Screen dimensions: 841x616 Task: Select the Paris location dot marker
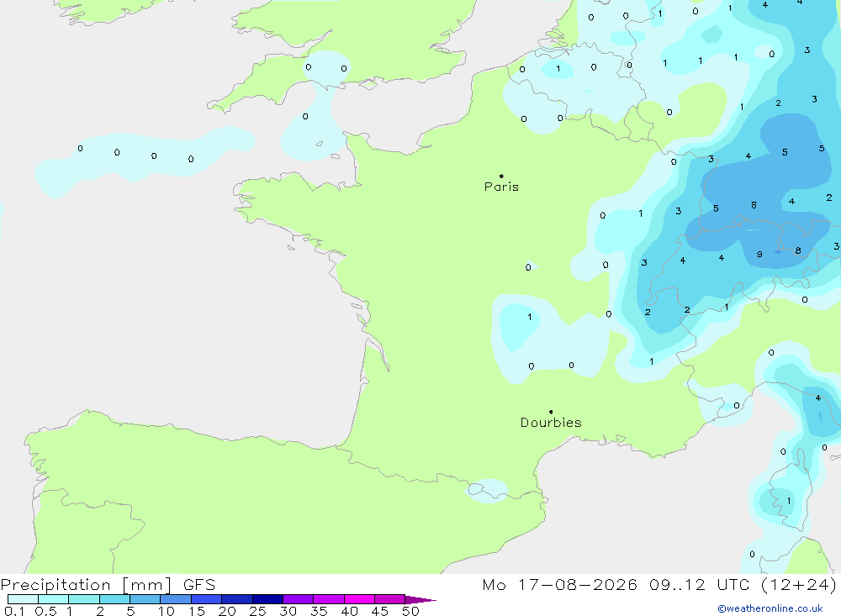(x=501, y=176)
